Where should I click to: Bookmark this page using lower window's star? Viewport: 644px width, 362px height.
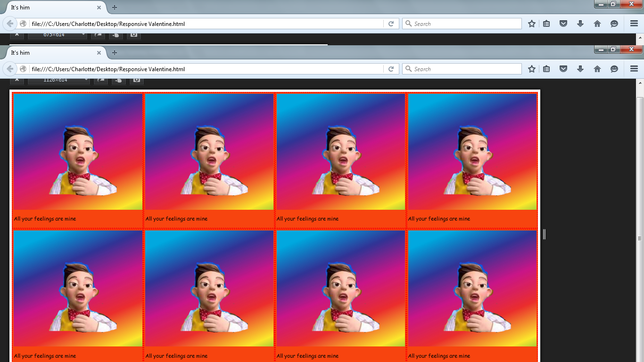532,69
